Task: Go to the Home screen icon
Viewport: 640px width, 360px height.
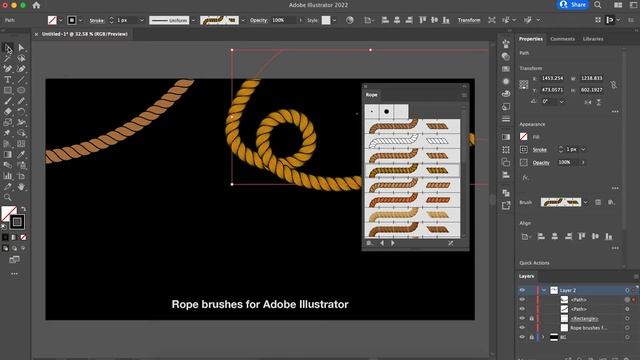Action: point(36,5)
